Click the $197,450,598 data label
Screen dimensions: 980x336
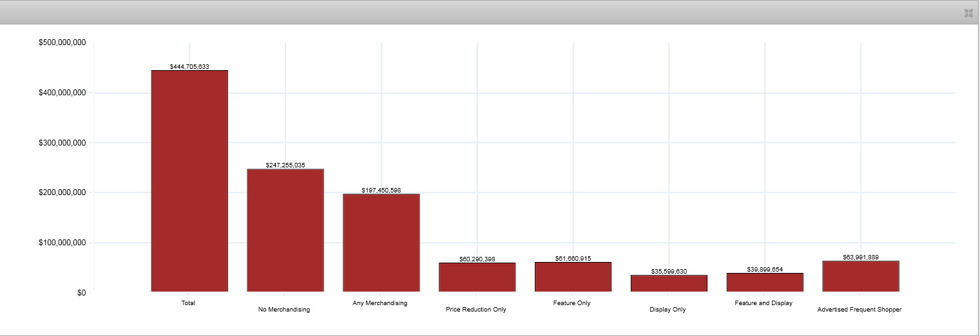click(381, 190)
